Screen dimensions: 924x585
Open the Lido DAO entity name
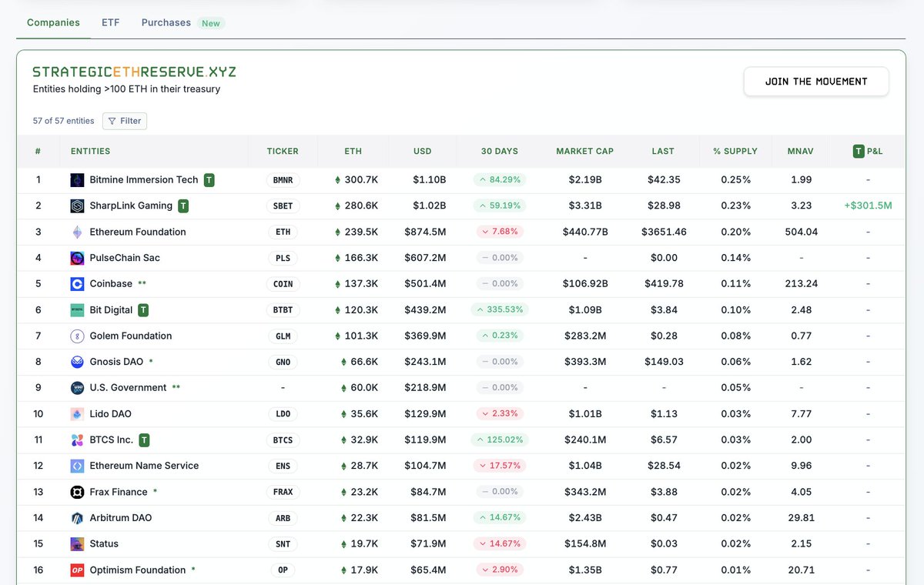click(x=111, y=414)
